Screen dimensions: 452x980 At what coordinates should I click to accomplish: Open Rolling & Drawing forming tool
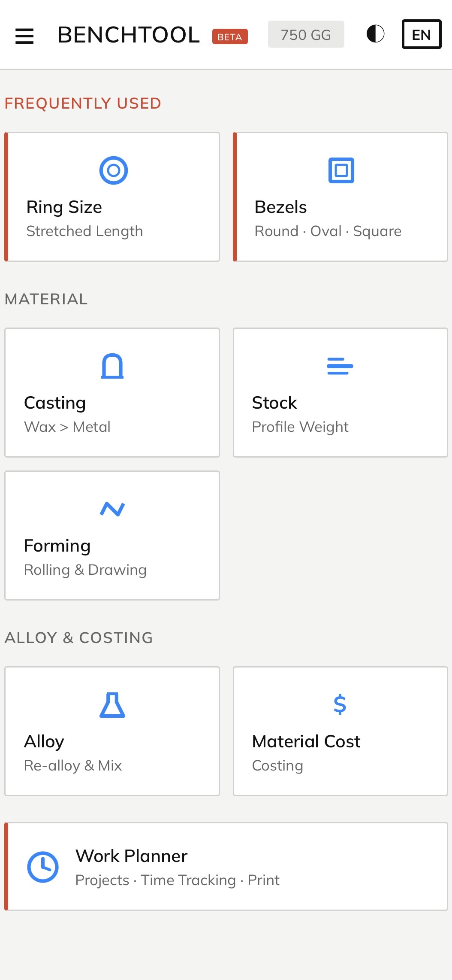(x=85, y=570)
